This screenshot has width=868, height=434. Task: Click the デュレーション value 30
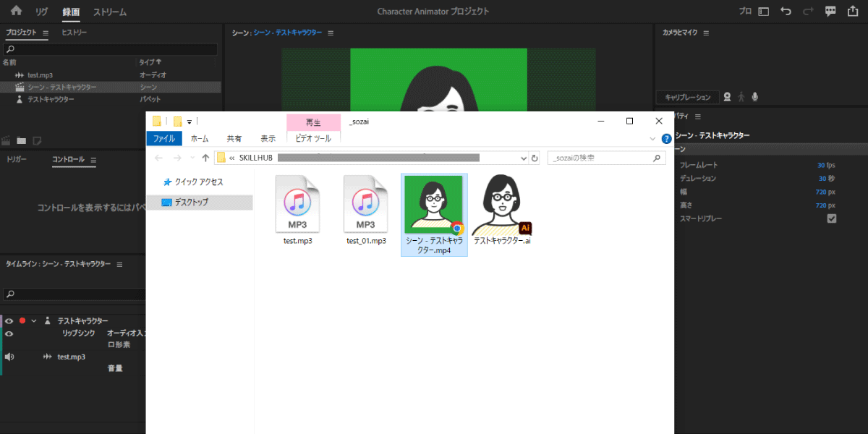[x=822, y=178]
